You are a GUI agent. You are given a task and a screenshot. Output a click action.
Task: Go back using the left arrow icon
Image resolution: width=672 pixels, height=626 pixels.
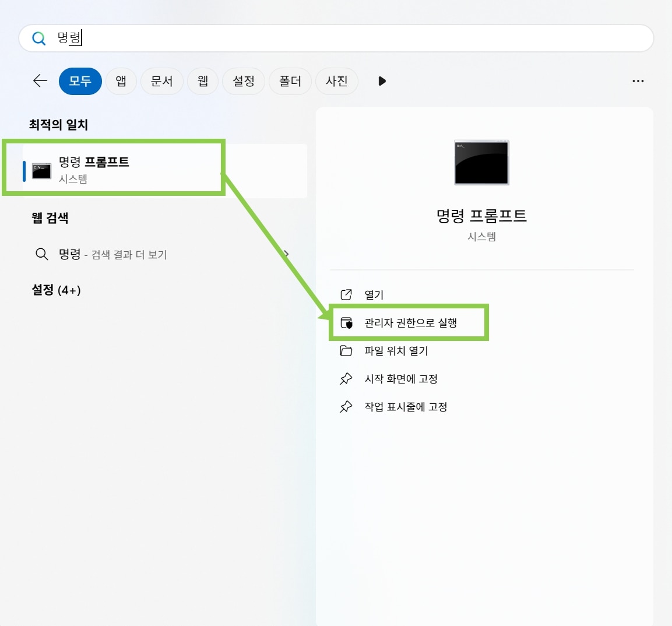pos(40,80)
